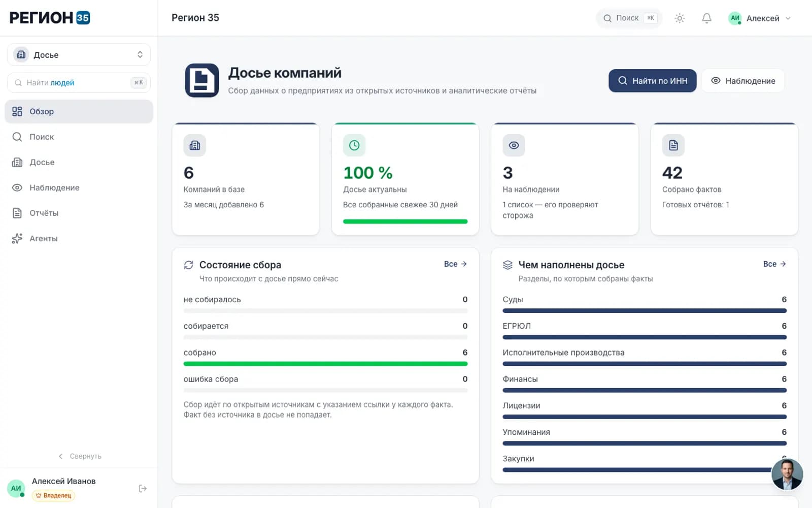Click the eye icon on На наблюдении card
This screenshot has height=508, width=812.
click(x=514, y=145)
